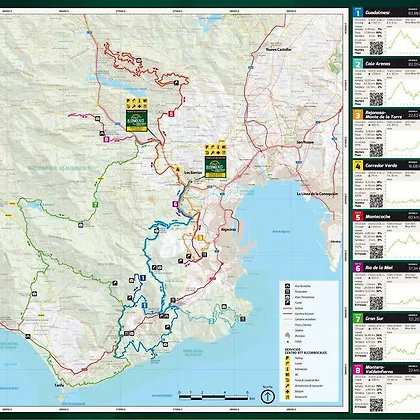The height and width of the screenshot is (420, 420).
Task: Click the pink route 8 Montero-Valdeinfierno badge
Action: pyautogui.click(x=358, y=370)
